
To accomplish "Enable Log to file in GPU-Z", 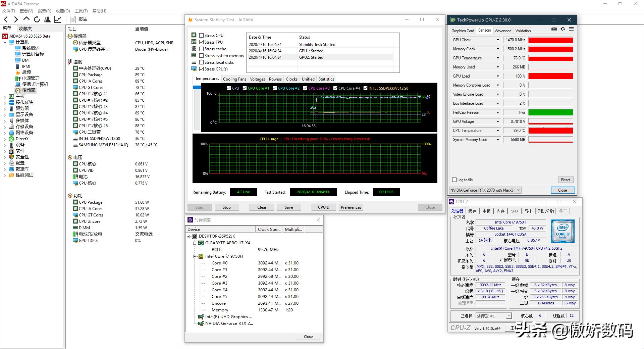I will 454,180.
